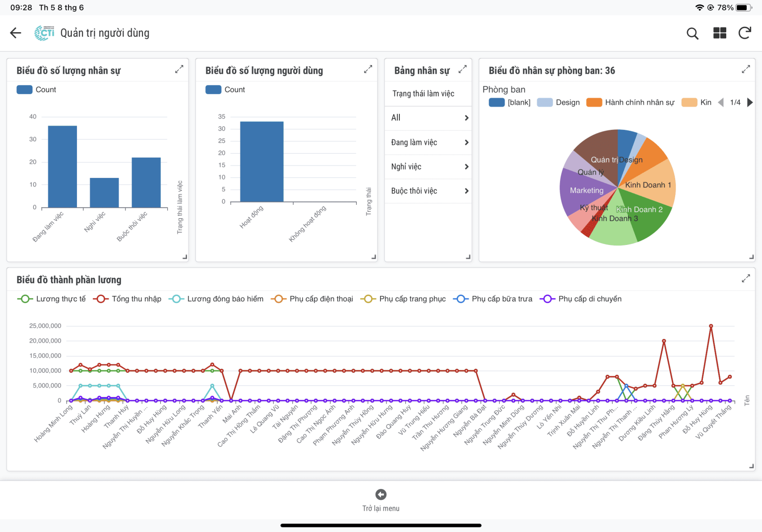This screenshot has width=762, height=532.
Task: Select the Nghỉ việc bar
Action: (104, 192)
